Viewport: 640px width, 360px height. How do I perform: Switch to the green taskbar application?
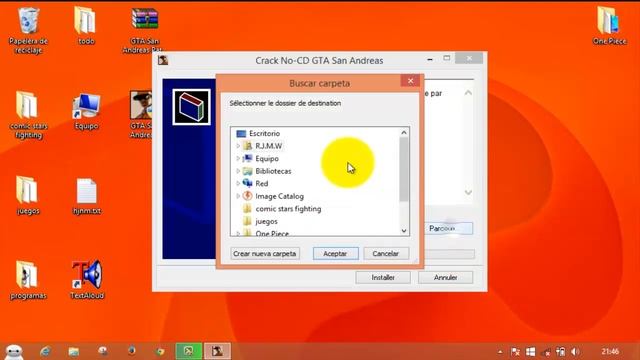tap(189, 351)
